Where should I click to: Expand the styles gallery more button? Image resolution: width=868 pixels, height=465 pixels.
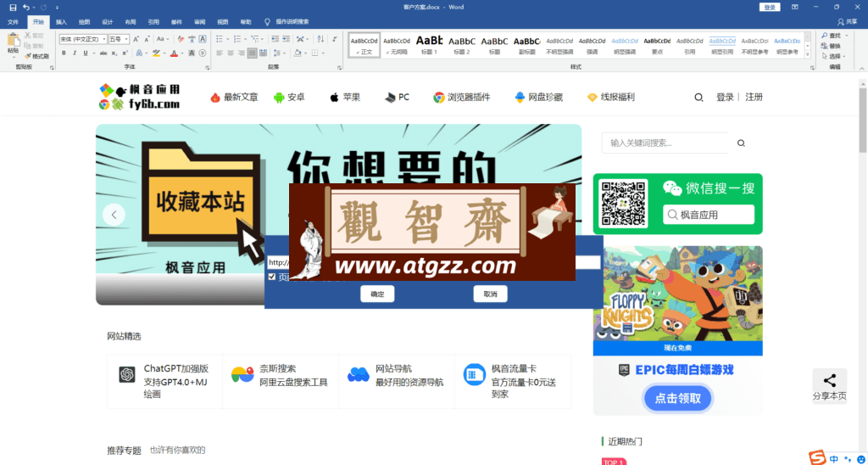click(808, 54)
